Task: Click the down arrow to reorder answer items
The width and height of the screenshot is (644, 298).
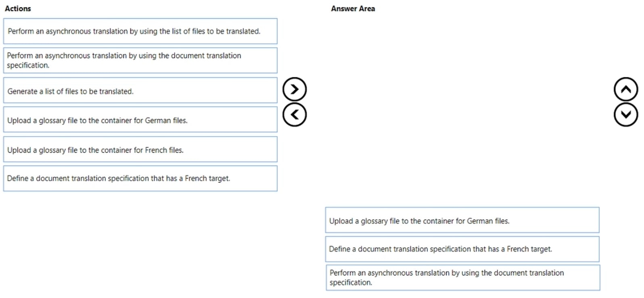Action: pyautogui.click(x=626, y=114)
